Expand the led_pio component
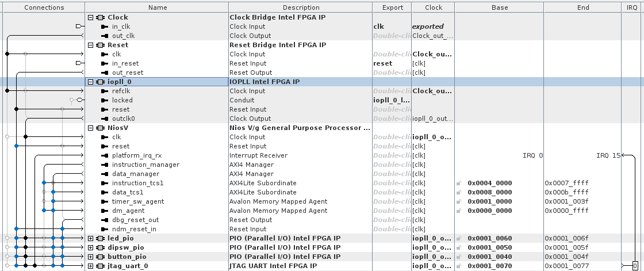 [91, 238]
